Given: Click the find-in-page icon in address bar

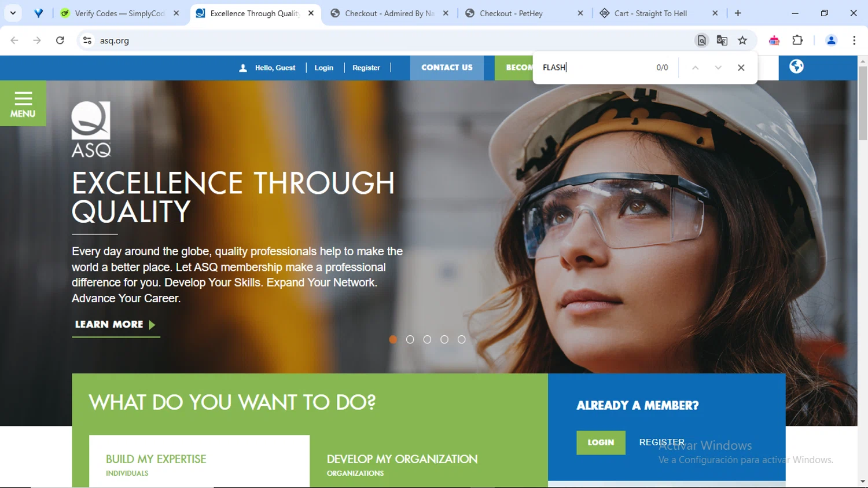Looking at the screenshot, I should [701, 41].
